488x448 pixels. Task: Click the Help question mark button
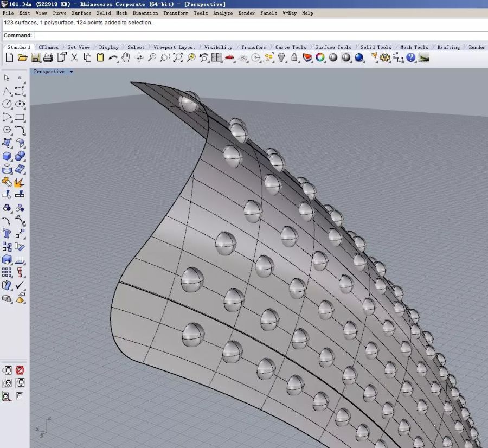(x=410, y=57)
